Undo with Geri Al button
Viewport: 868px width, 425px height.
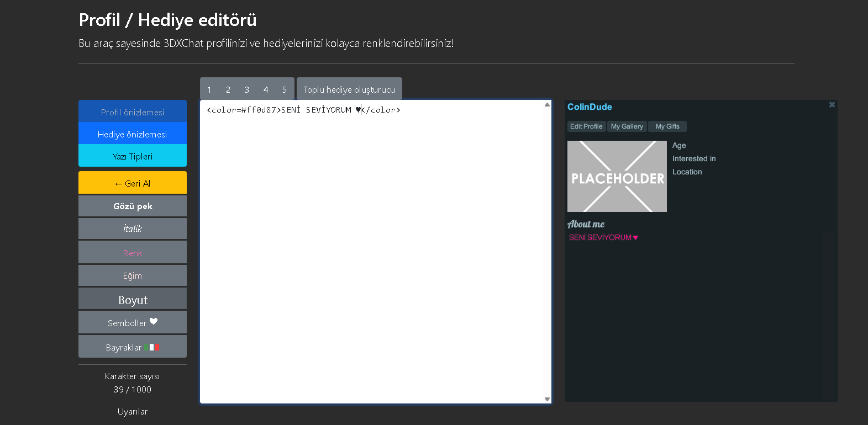133,183
